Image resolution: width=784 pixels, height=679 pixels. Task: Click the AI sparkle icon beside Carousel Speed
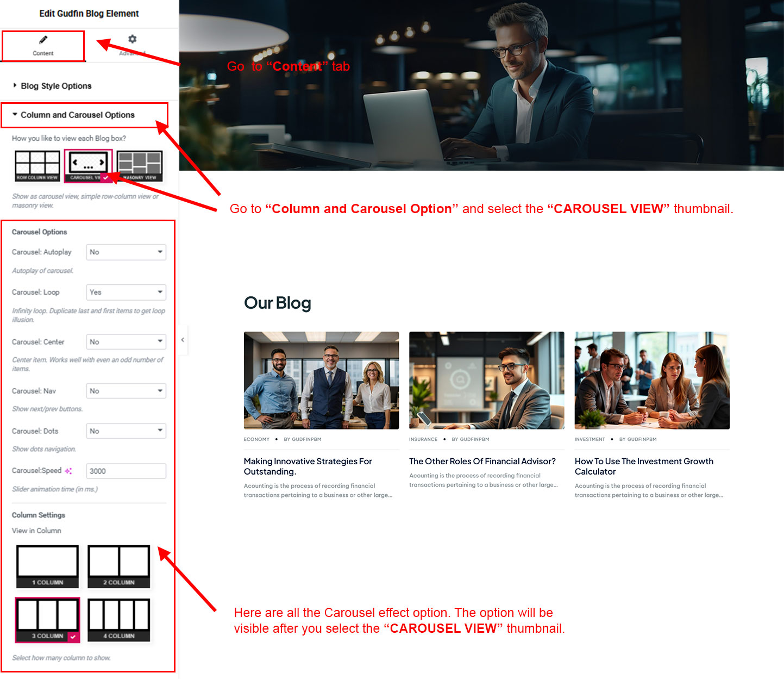[x=68, y=471]
